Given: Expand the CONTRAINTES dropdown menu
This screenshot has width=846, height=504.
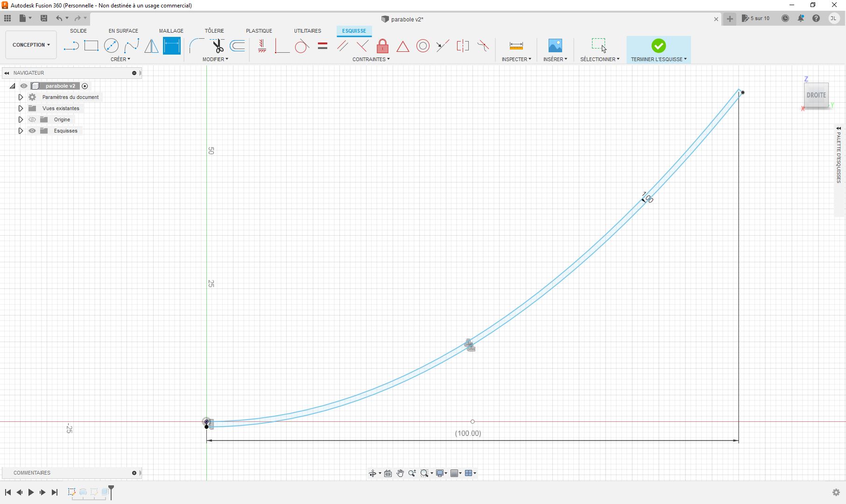Looking at the screenshot, I should pos(371,59).
